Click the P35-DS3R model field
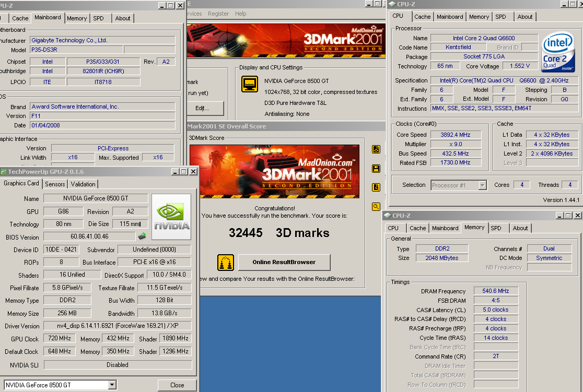 click(x=76, y=50)
